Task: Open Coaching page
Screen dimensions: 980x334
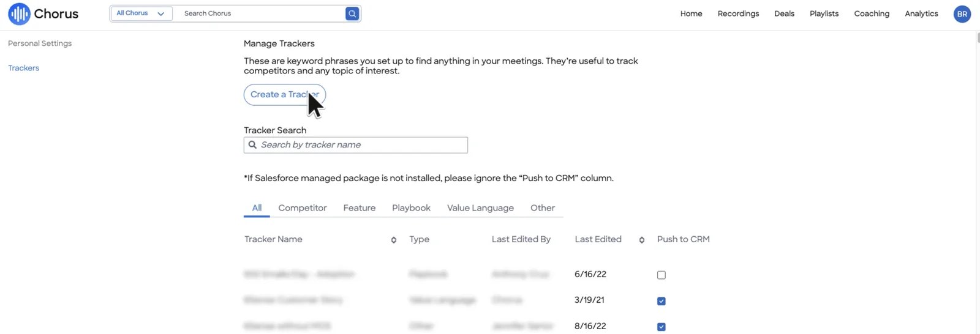Action: coord(872,13)
